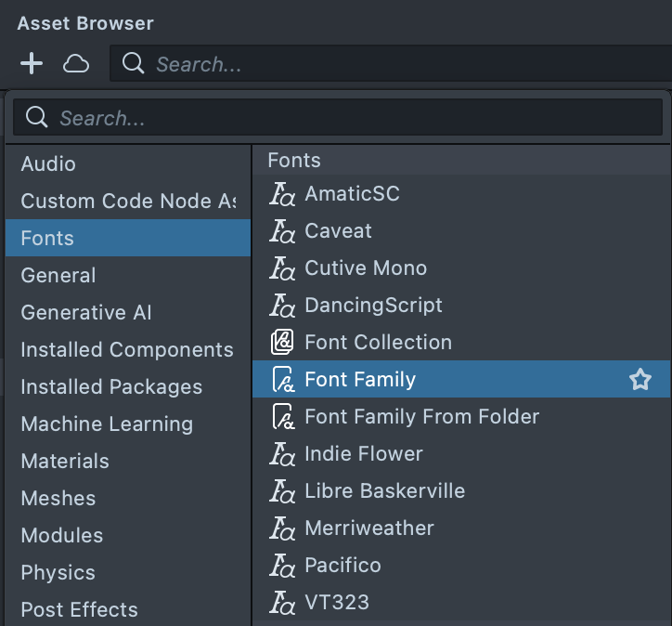Click the Font Family From Folder icon

pyautogui.click(x=282, y=417)
